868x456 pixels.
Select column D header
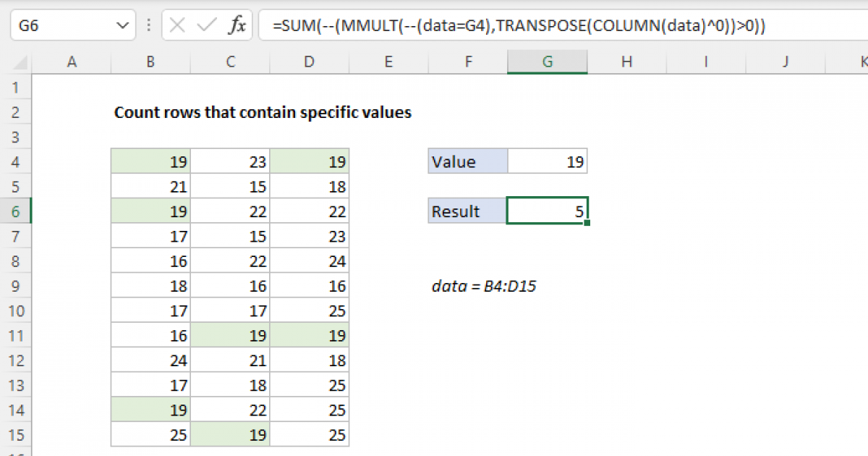click(x=310, y=63)
